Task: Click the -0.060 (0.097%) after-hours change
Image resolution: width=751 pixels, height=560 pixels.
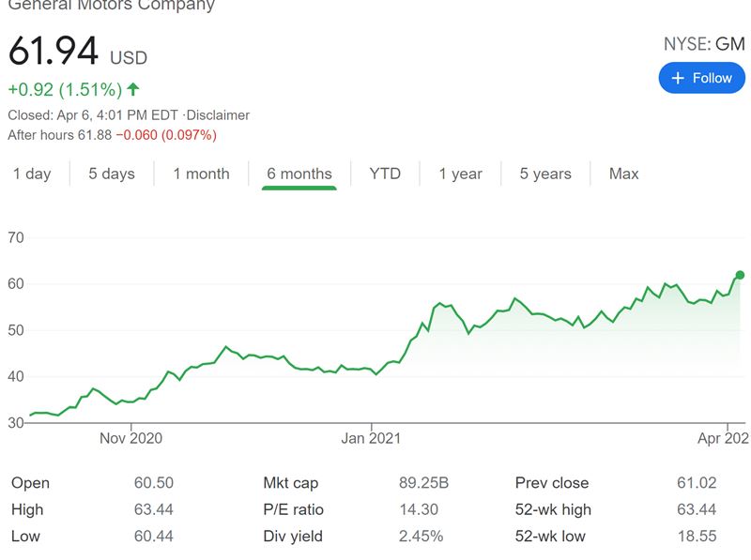Action: click(x=166, y=135)
